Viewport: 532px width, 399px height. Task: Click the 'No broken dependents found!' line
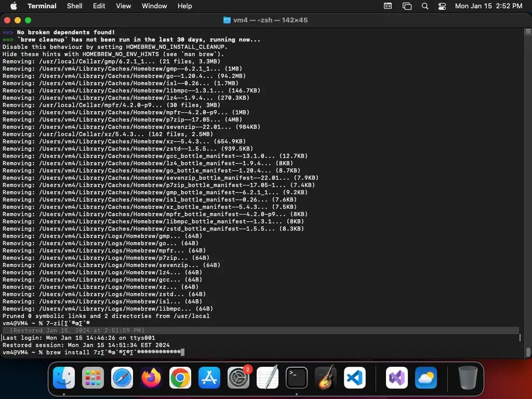[59, 32]
